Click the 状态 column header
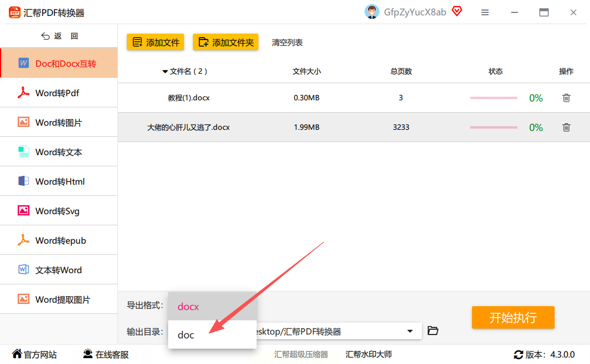Image resolution: width=590 pixels, height=364 pixels. [496, 71]
